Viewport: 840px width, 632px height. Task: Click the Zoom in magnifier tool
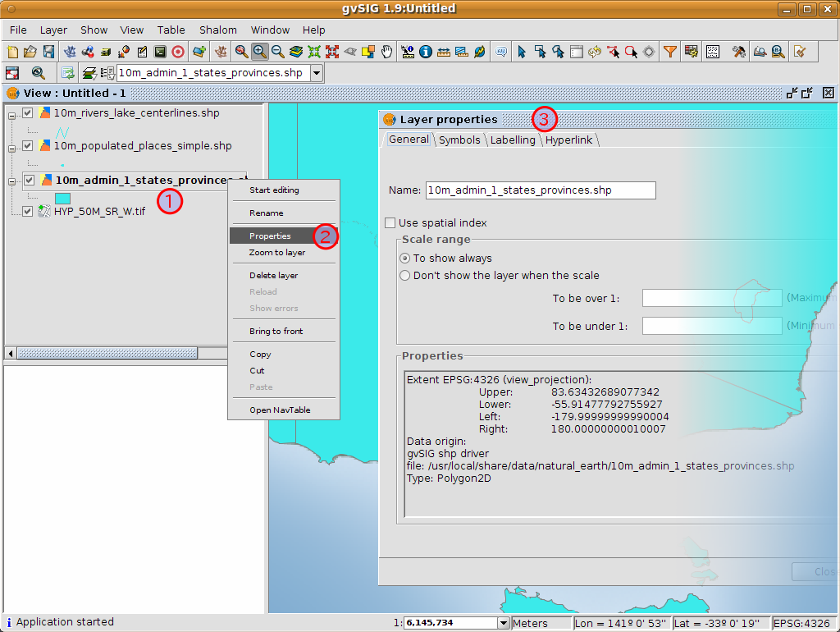tap(260, 52)
